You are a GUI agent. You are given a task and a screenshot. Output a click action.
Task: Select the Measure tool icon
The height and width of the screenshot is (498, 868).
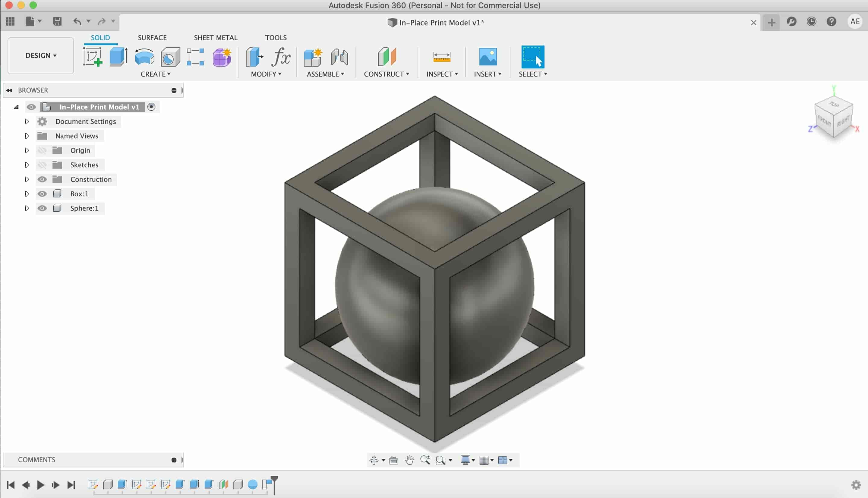441,57
